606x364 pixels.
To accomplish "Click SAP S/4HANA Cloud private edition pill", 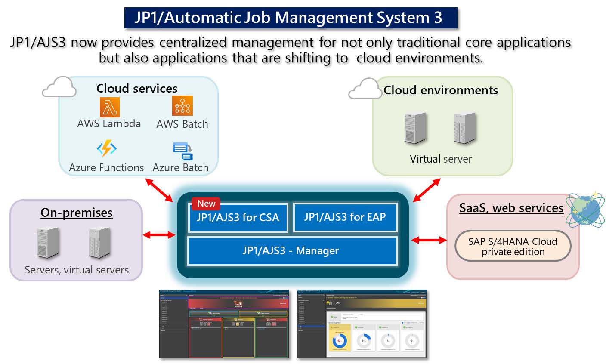I will pos(513,247).
